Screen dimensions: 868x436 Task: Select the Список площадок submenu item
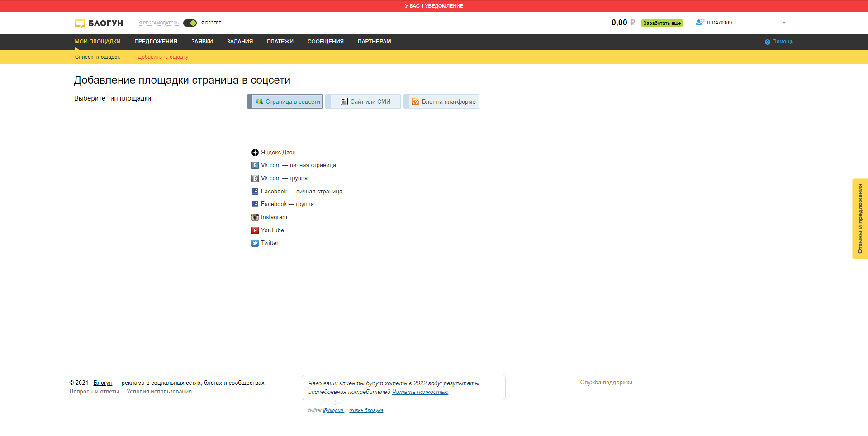[x=97, y=57]
